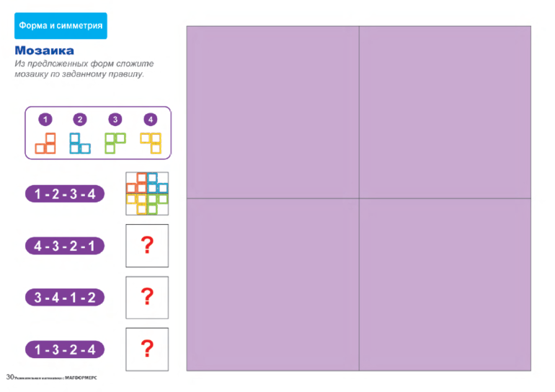555x392 pixels.
Task: Click the yellow shape number 4
Action: 151,143
